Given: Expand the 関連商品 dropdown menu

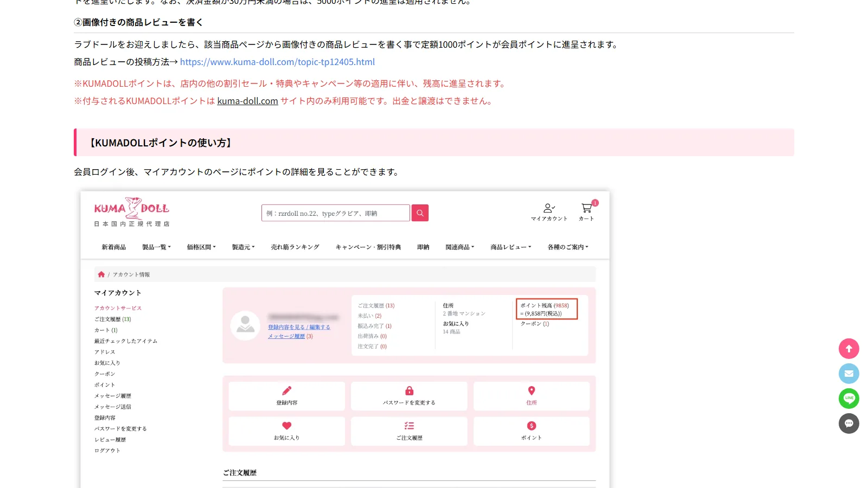Looking at the screenshot, I should pos(460,247).
